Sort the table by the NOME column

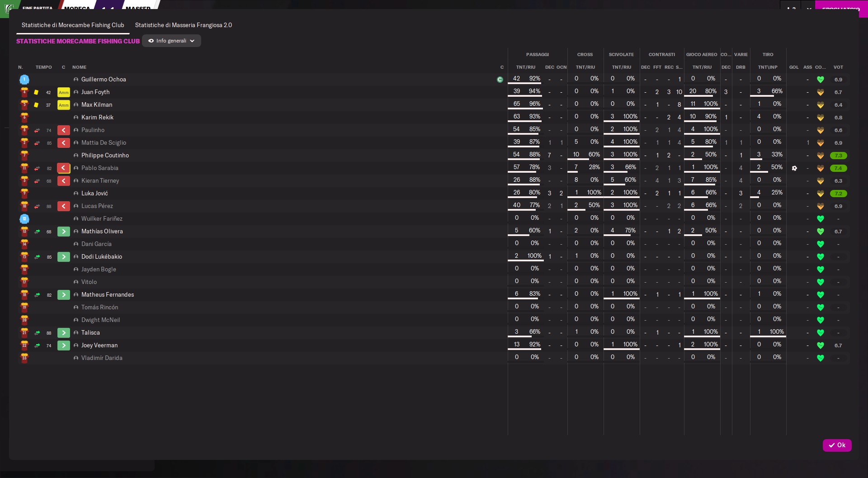[x=79, y=67]
